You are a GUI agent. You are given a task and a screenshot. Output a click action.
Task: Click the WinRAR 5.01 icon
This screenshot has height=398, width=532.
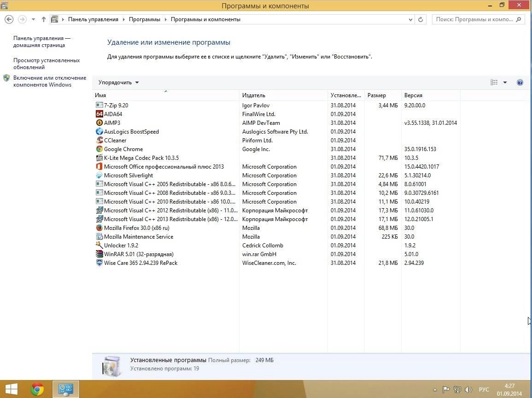click(x=99, y=254)
